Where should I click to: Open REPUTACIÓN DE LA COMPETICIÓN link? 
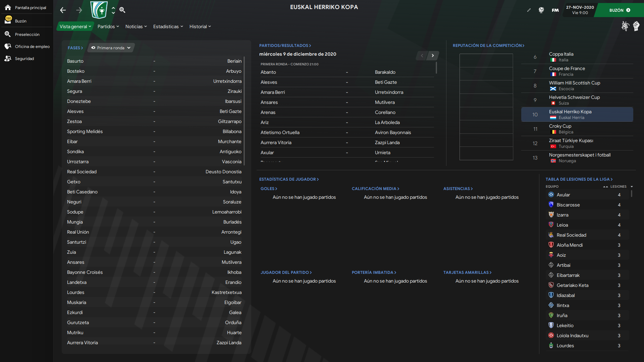[488, 46]
